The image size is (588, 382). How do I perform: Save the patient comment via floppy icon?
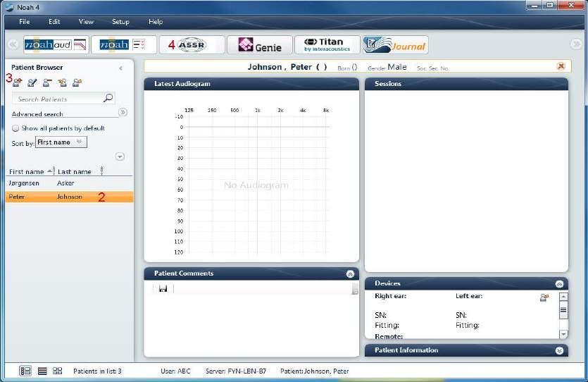click(x=163, y=288)
